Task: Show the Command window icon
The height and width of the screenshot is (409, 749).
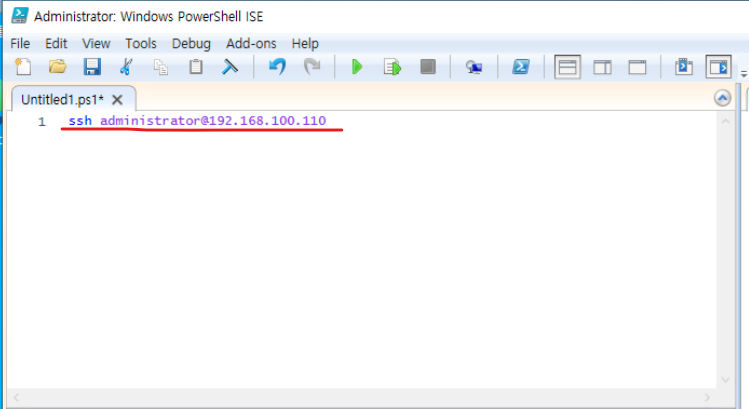Action: coord(684,67)
